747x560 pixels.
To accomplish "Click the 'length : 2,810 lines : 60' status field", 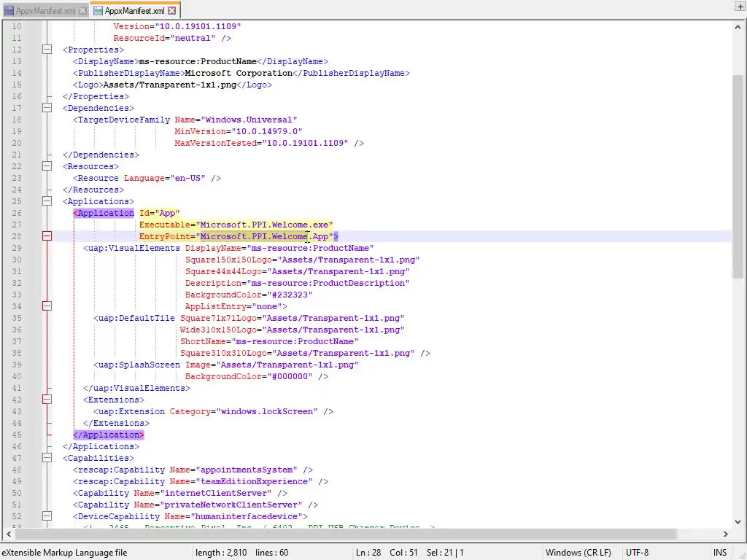I will pyautogui.click(x=241, y=553).
